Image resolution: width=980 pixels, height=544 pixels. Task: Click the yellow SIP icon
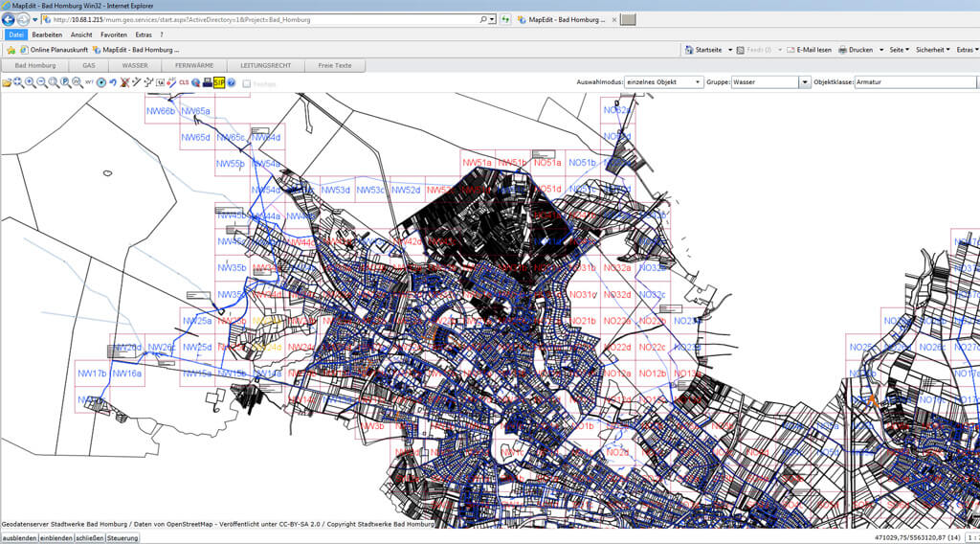point(219,82)
